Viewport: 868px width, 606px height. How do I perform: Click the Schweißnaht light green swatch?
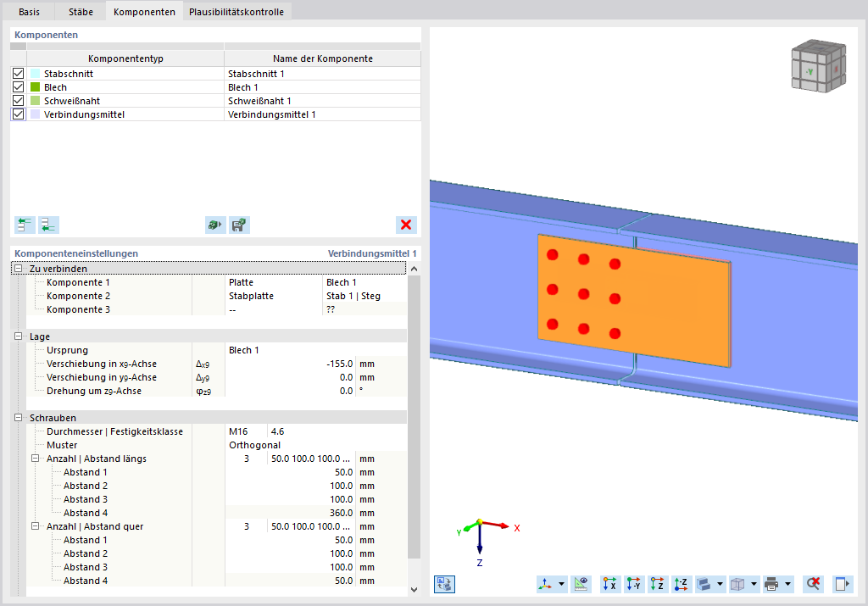(36, 101)
